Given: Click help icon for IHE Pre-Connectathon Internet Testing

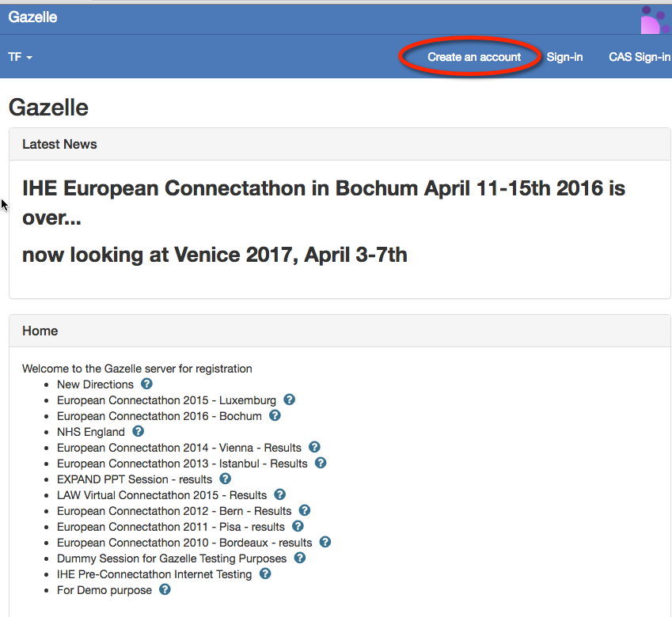Looking at the screenshot, I should (265, 573).
